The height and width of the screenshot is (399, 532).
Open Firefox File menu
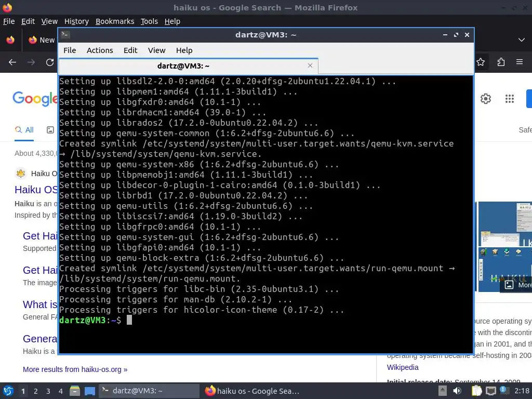[x=9, y=21]
